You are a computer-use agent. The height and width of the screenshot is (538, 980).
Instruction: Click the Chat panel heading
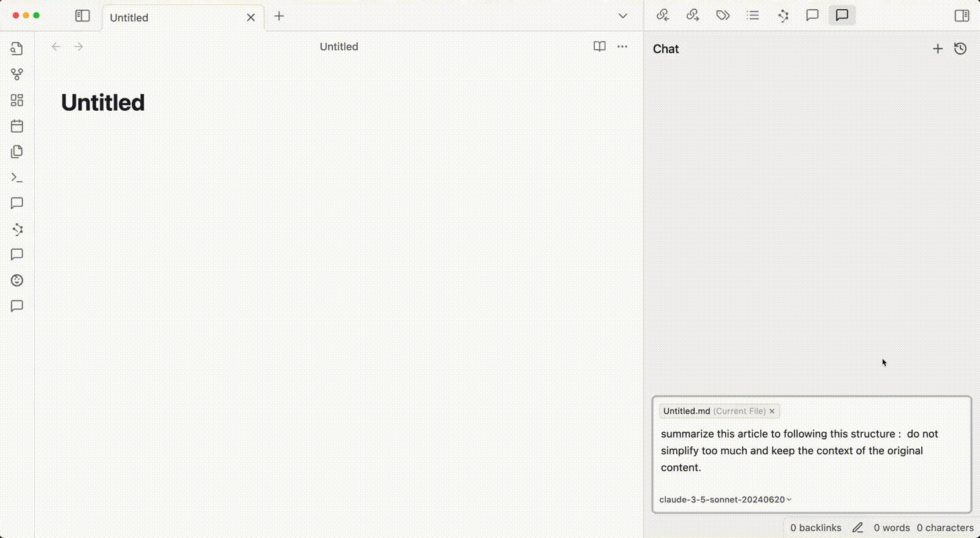(x=666, y=49)
